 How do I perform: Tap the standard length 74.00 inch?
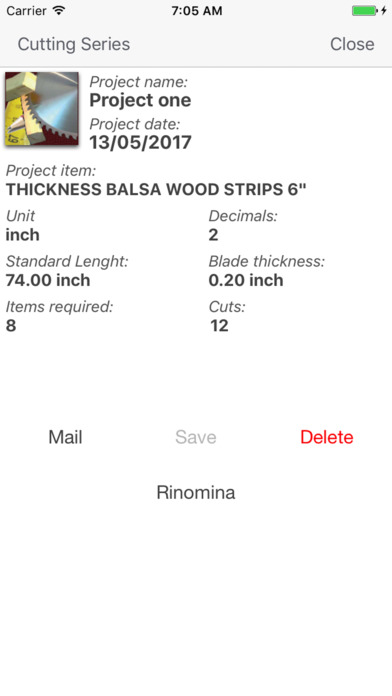click(48, 280)
